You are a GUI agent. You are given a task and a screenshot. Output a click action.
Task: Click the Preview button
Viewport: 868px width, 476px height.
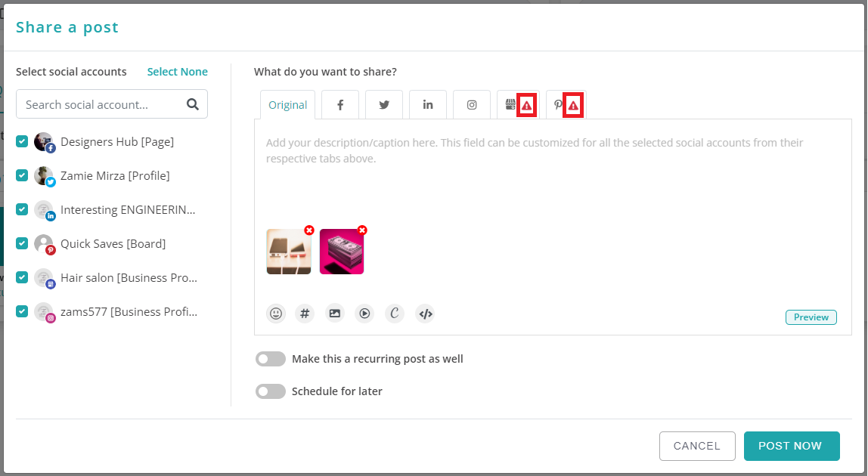pyautogui.click(x=811, y=317)
